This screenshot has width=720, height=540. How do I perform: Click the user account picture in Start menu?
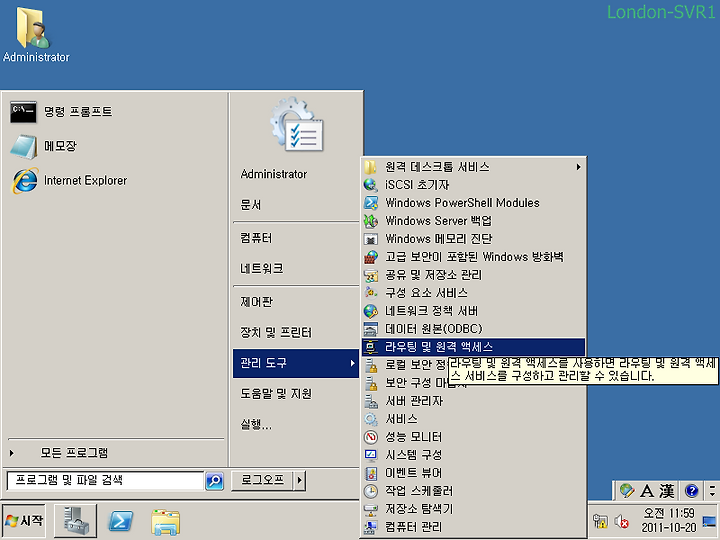297,124
